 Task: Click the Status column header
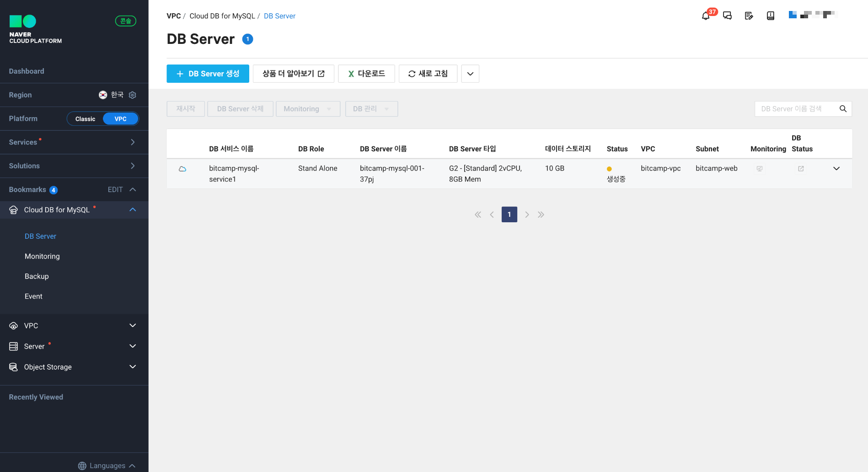click(617, 149)
